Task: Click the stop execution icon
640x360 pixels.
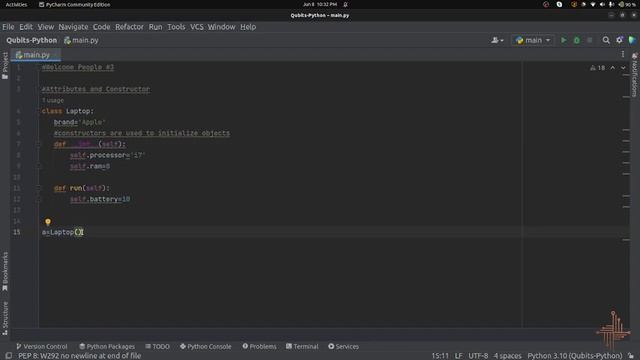Action: point(589,40)
